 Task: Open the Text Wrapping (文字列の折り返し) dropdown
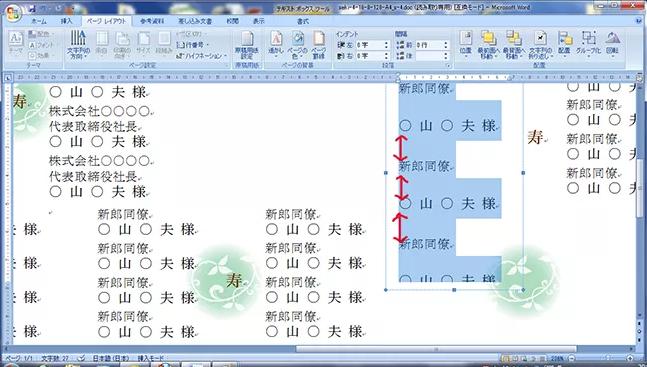tap(540, 44)
